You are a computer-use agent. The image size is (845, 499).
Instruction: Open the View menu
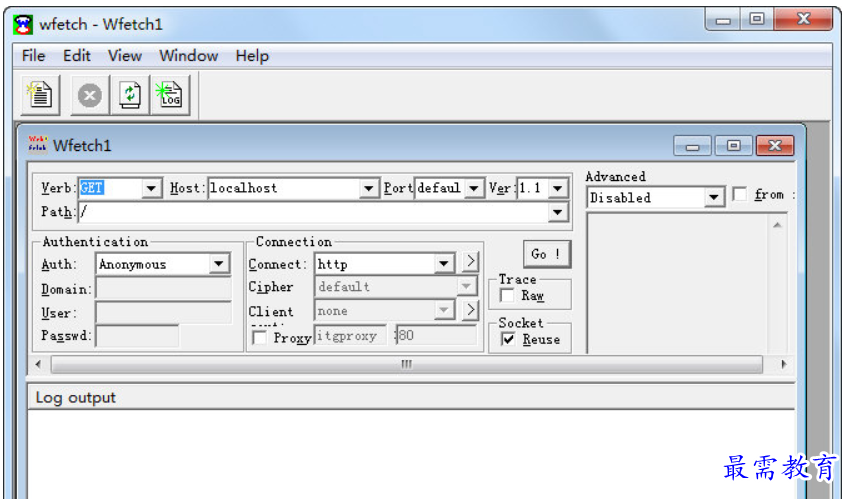(124, 56)
